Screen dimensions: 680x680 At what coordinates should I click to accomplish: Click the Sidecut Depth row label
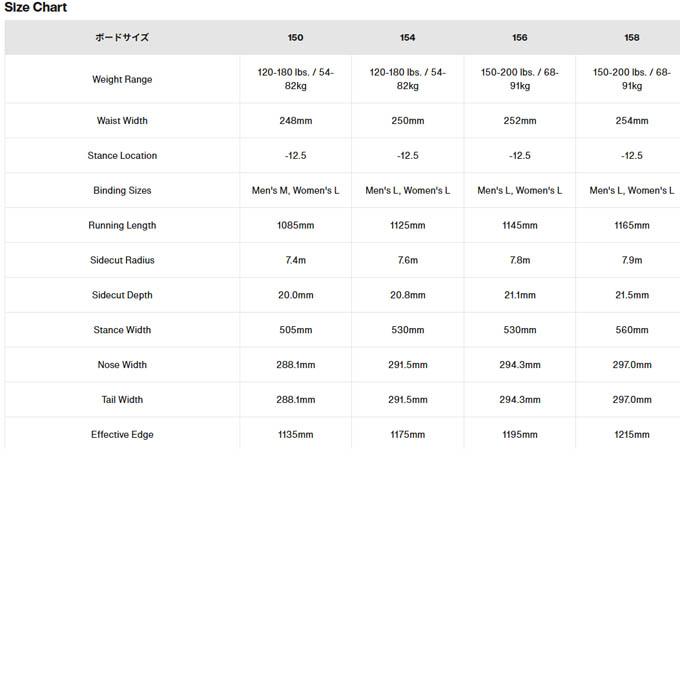point(122,295)
